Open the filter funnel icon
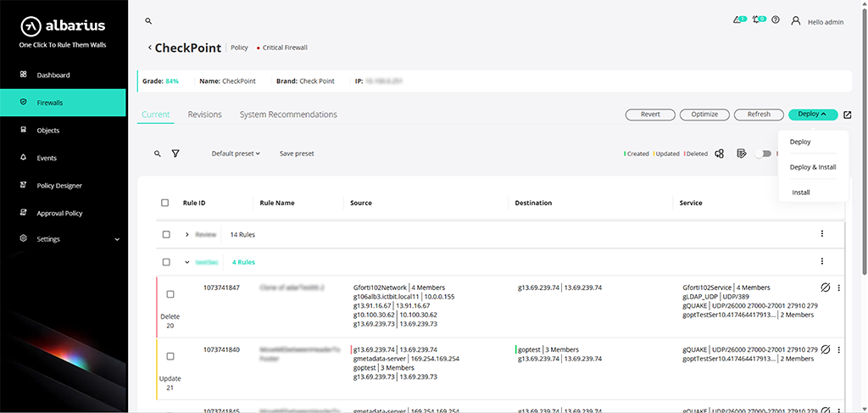This screenshot has width=868, height=413. [175, 153]
